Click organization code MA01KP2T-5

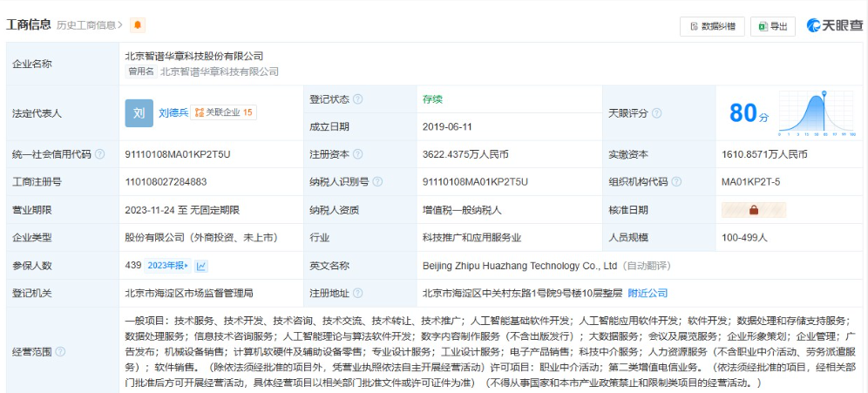tap(750, 181)
